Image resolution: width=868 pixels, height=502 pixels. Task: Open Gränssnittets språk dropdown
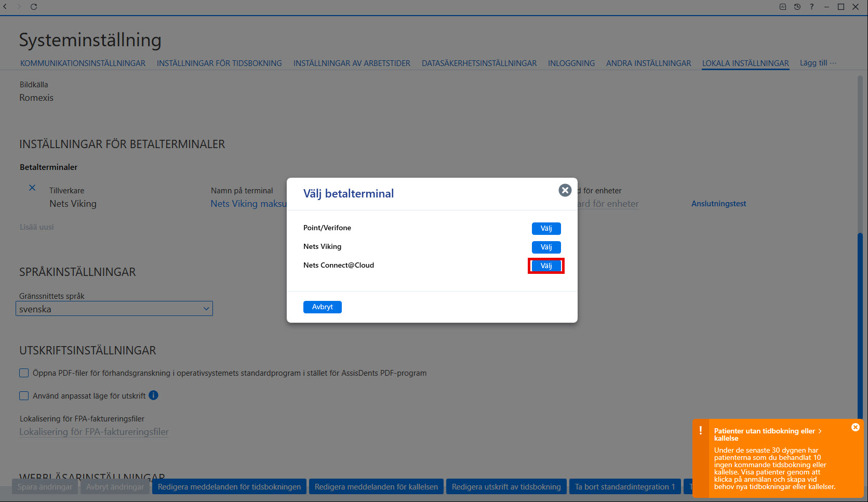(x=114, y=309)
